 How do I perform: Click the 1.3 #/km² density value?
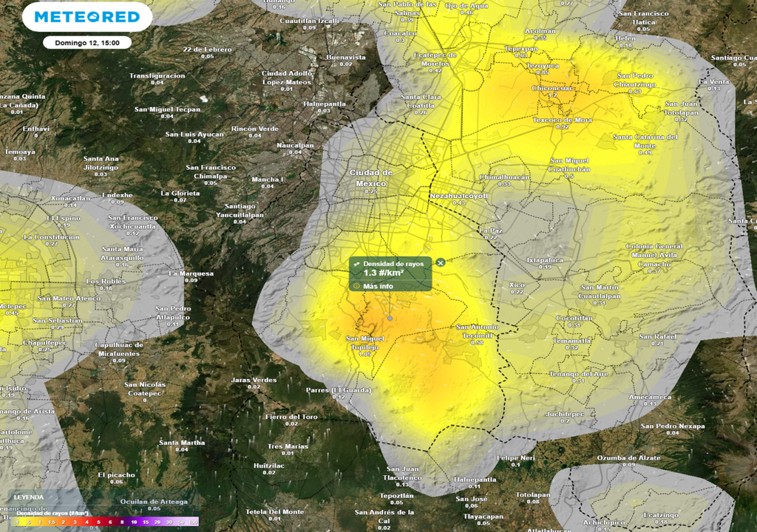[x=378, y=273]
